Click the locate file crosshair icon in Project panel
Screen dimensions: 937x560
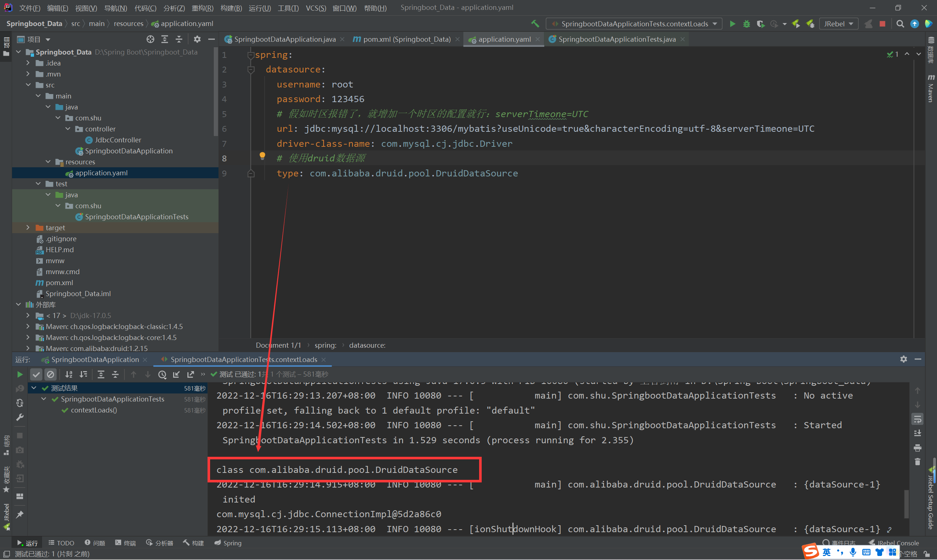tap(150, 39)
